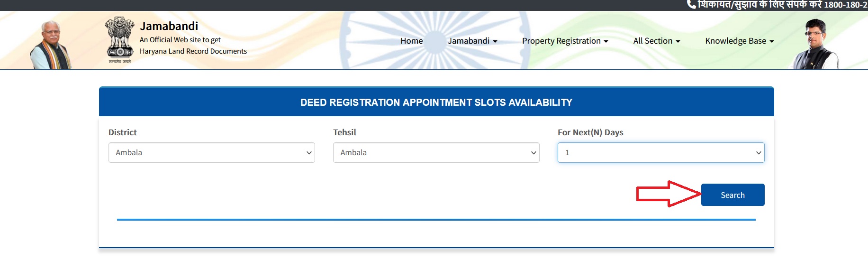Viewport: 868px width, 261px height.
Task: Click the Haryana state emblem logo
Action: click(118, 39)
